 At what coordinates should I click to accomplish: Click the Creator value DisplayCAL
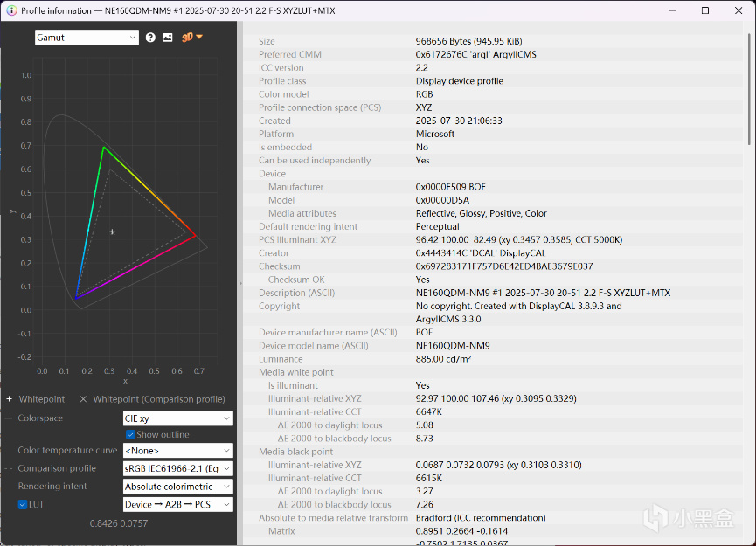pyautogui.click(x=480, y=253)
